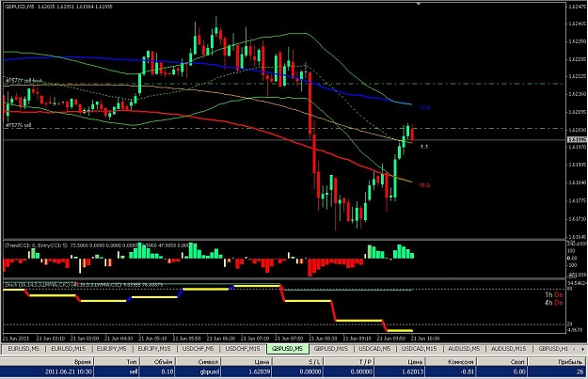Image resolution: width=588 pixels, height=379 pixels.
Task: Click the #75776 sell order label
Action: coord(18,125)
